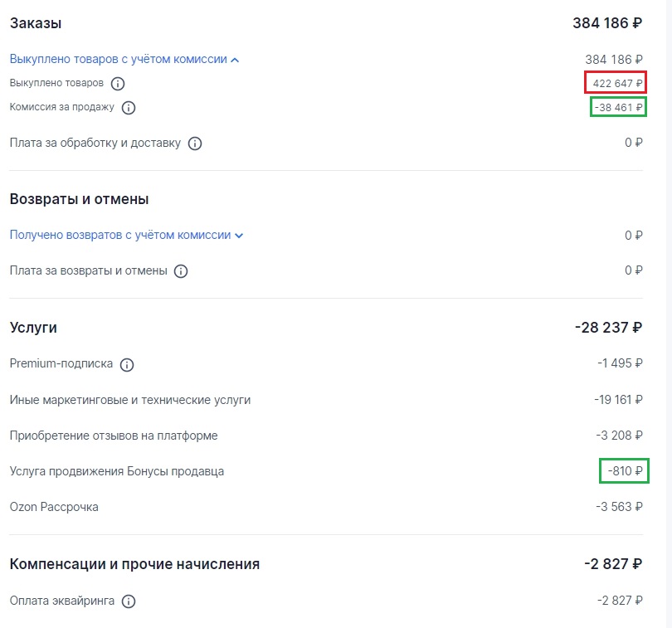Show info for Плата за обработку и доставку
Image resolution: width=672 pixels, height=628 pixels.
click(195, 144)
